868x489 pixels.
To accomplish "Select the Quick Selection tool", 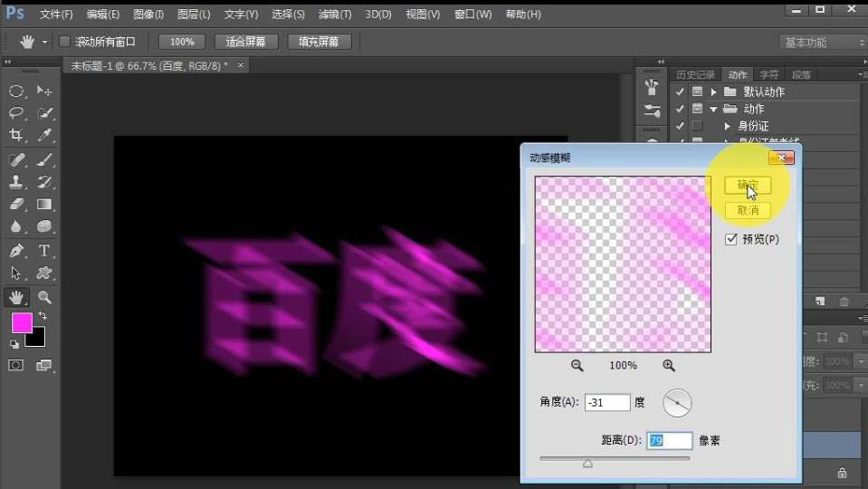I will coord(44,113).
